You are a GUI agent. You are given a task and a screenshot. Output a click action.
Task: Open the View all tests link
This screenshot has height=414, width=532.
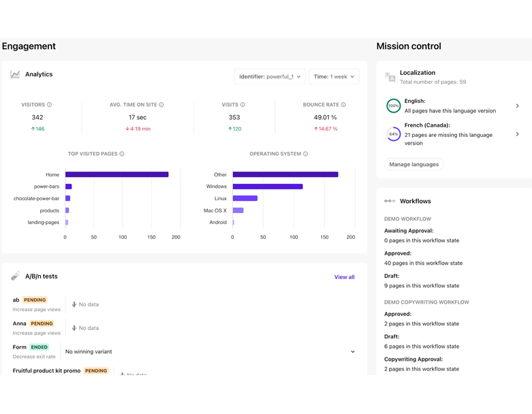coord(345,277)
